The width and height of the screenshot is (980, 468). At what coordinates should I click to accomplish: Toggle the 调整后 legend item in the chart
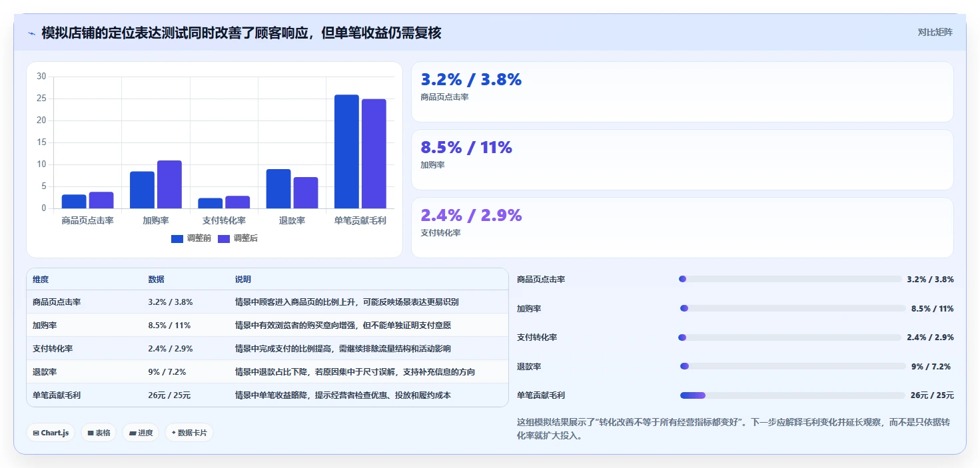point(238,238)
